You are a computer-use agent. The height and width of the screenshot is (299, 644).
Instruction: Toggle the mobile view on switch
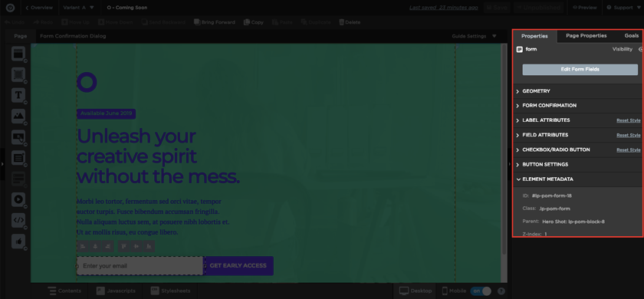[x=481, y=291]
